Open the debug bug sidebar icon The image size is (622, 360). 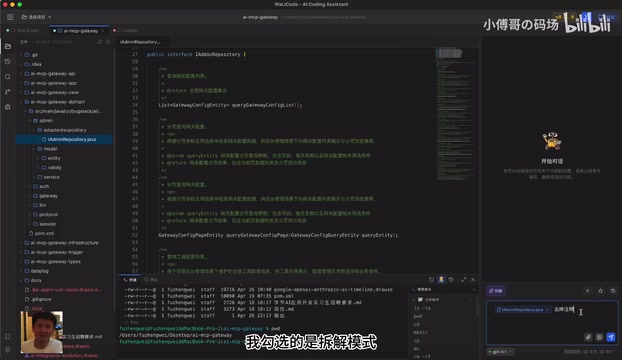pos(8,107)
